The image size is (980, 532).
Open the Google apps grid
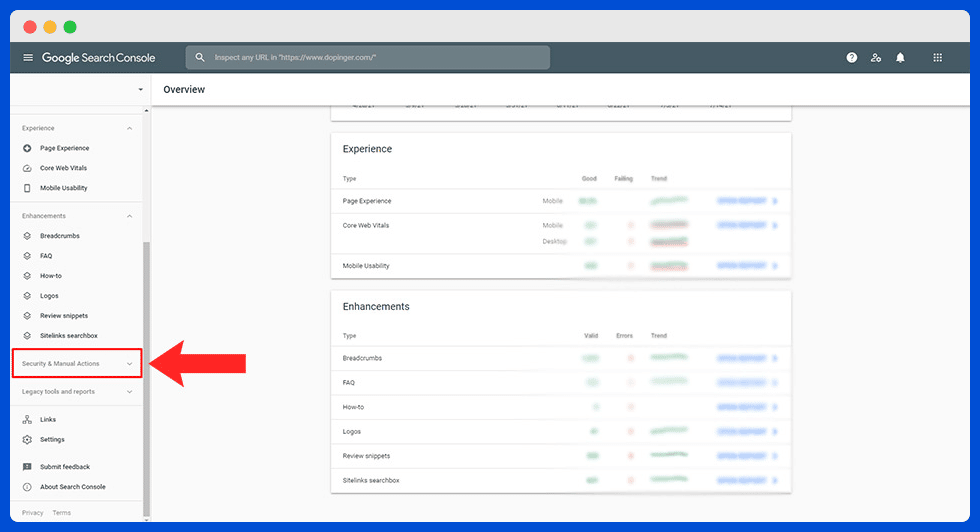coord(938,58)
